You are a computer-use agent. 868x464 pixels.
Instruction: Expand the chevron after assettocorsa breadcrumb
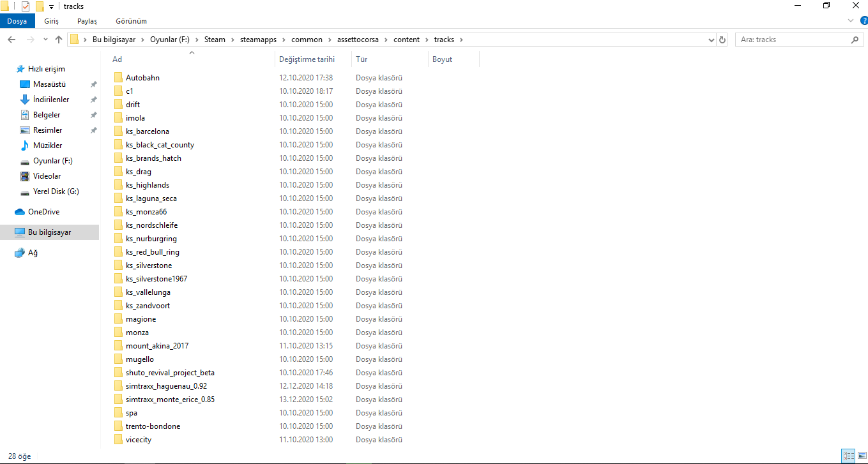[x=386, y=40]
